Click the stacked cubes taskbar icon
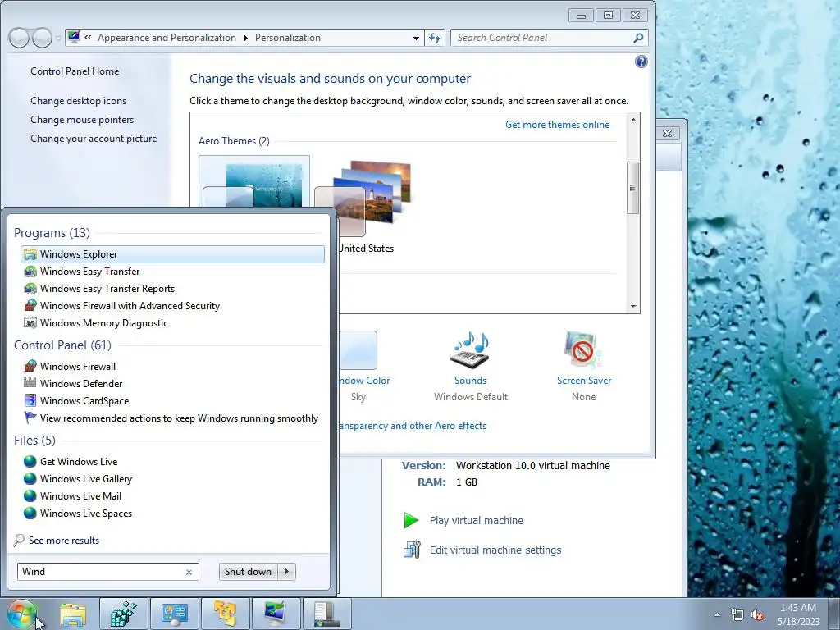840x630 pixels. (x=123, y=614)
